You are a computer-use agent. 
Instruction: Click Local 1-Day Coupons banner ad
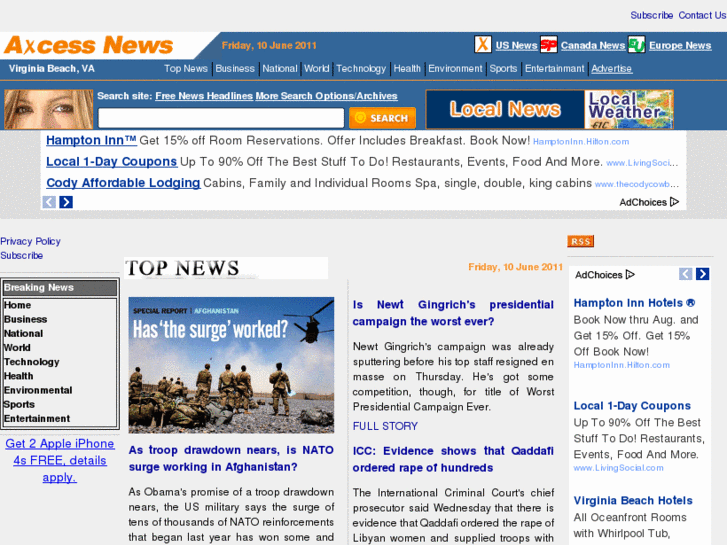[111, 161]
